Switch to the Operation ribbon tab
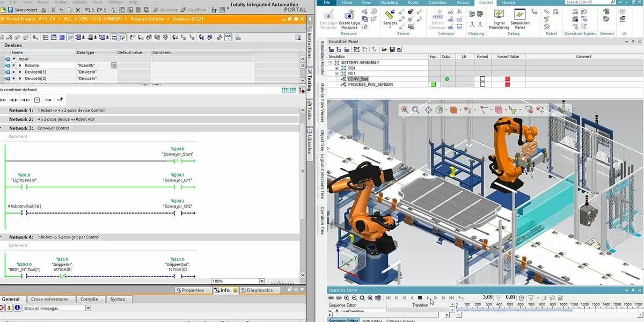The image size is (644, 322). pyautogui.click(x=437, y=3)
